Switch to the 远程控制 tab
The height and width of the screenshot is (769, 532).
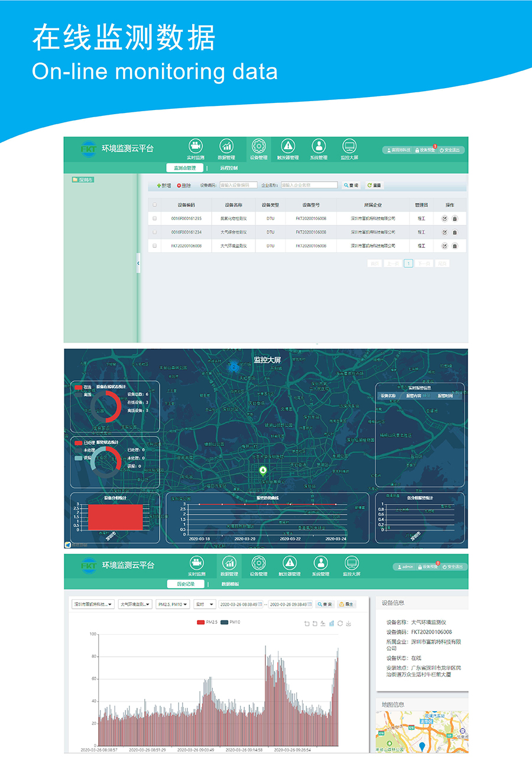(229, 168)
